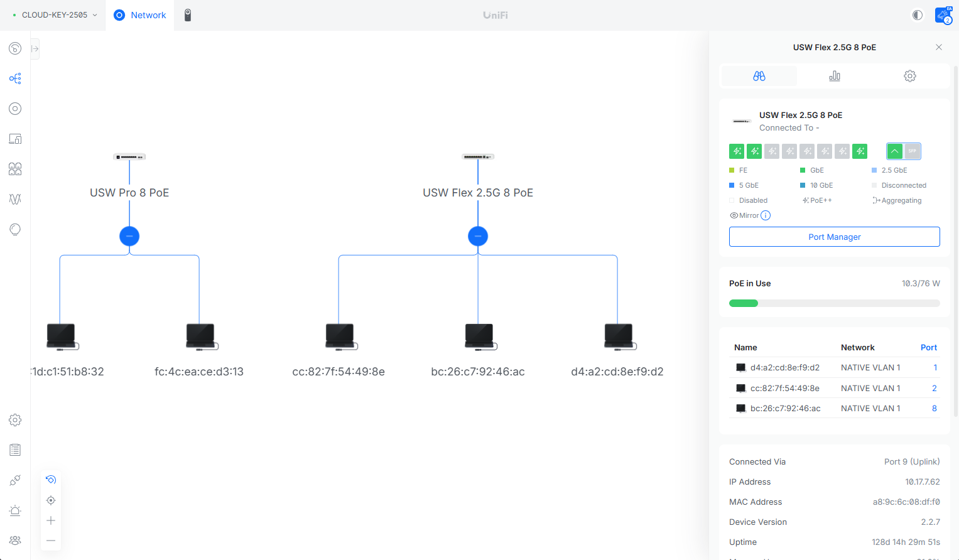This screenshot has width=959, height=560.
Task: Open the topology view in left sidebar
Action: click(15, 78)
